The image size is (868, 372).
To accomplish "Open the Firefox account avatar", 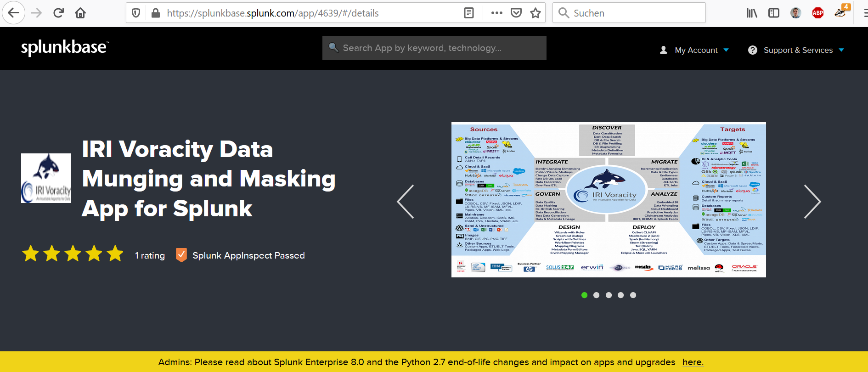I will tap(796, 13).
